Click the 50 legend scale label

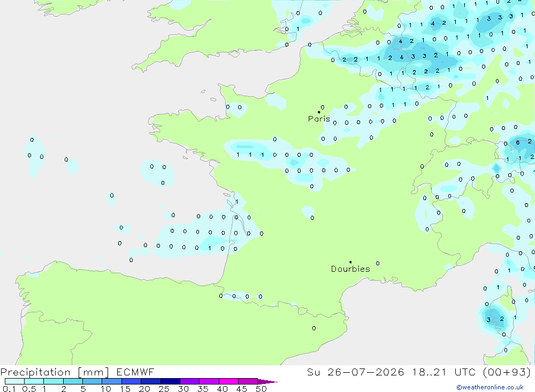tap(262, 389)
